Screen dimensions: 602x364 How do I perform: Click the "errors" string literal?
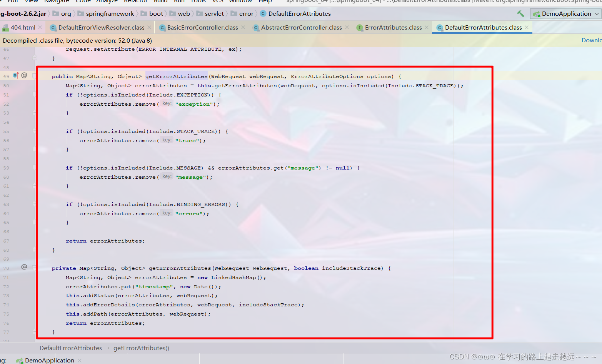click(189, 213)
